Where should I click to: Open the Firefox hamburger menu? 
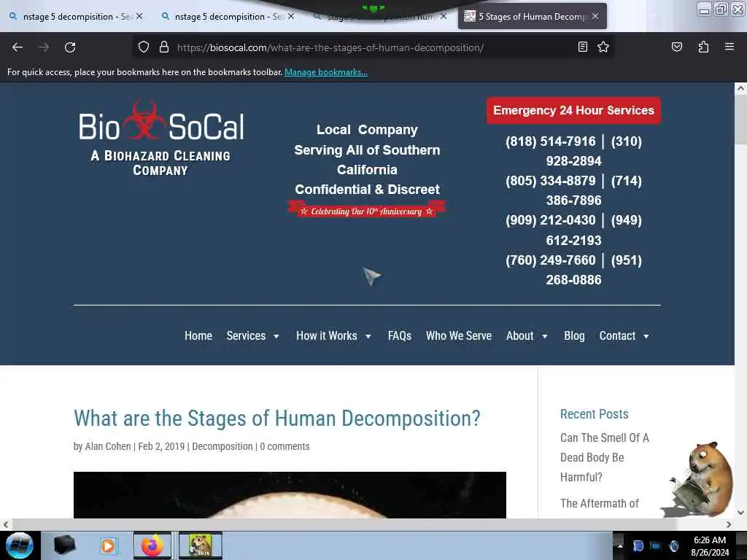click(729, 47)
